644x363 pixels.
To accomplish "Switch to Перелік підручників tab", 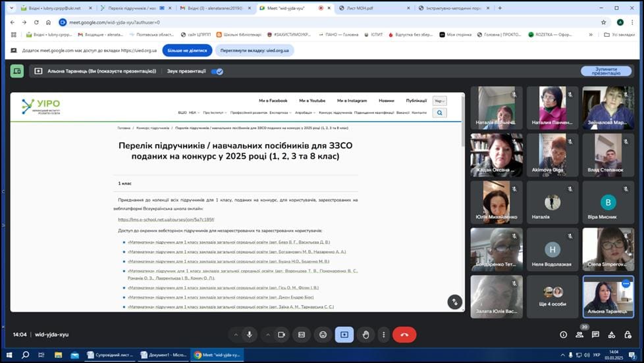I will [x=137, y=8].
